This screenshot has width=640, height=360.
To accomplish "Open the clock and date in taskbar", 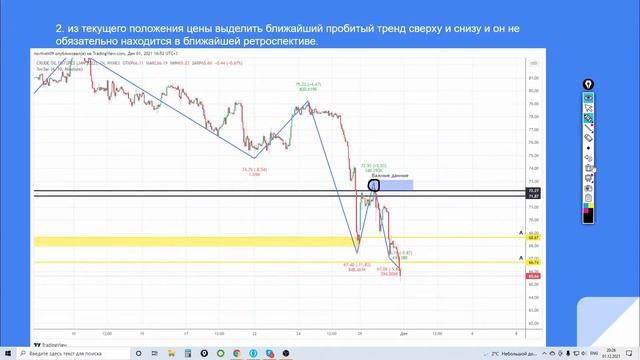I will (611, 353).
